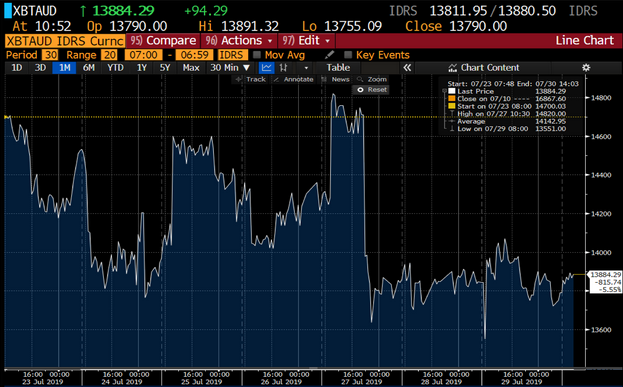Activate the Annotate tool
623x387 pixels.
pyautogui.click(x=294, y=79)
